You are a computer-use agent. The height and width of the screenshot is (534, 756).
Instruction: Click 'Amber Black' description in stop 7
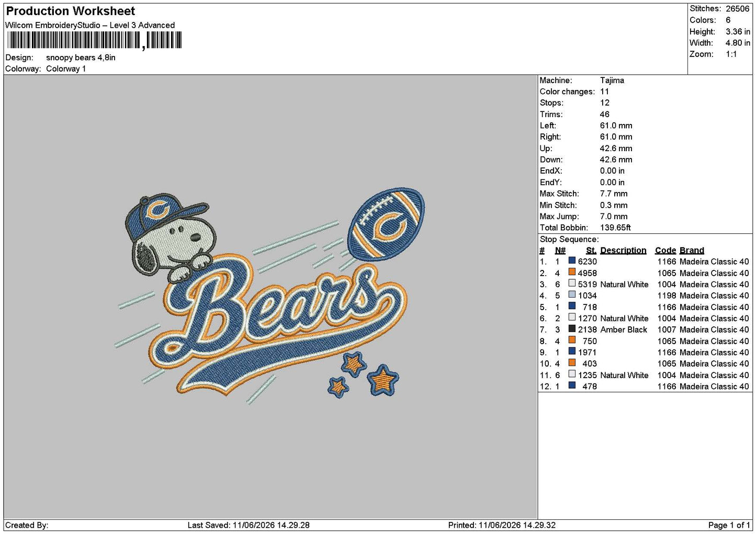tap(624, 330)
